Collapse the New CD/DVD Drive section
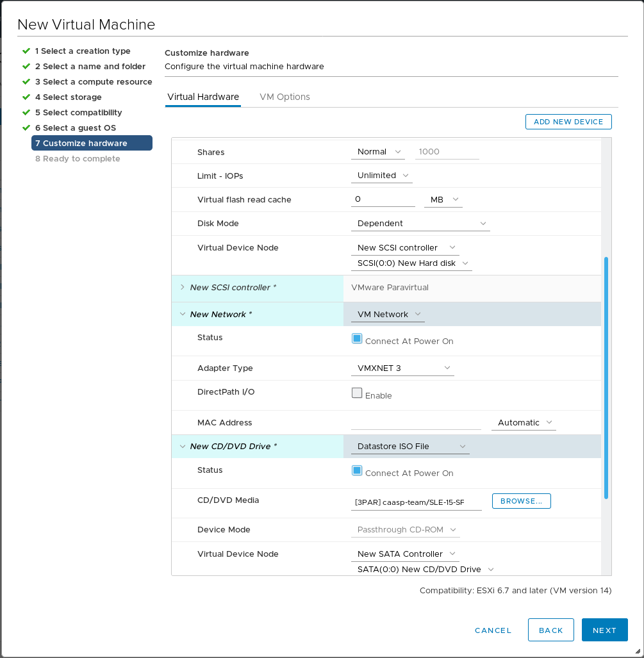The width and height of the screenshot is (644, 658). click(x=183, y=447)
